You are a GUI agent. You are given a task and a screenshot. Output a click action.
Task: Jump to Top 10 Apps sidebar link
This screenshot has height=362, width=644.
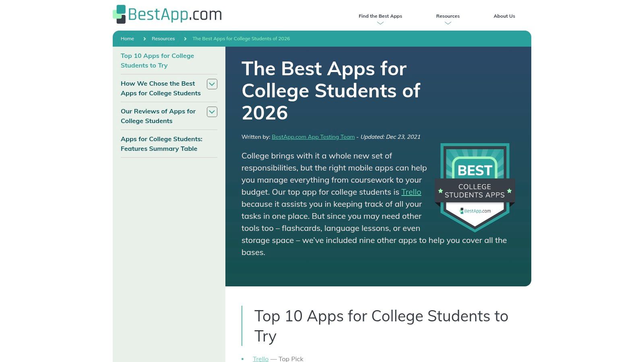pos(157,61)
